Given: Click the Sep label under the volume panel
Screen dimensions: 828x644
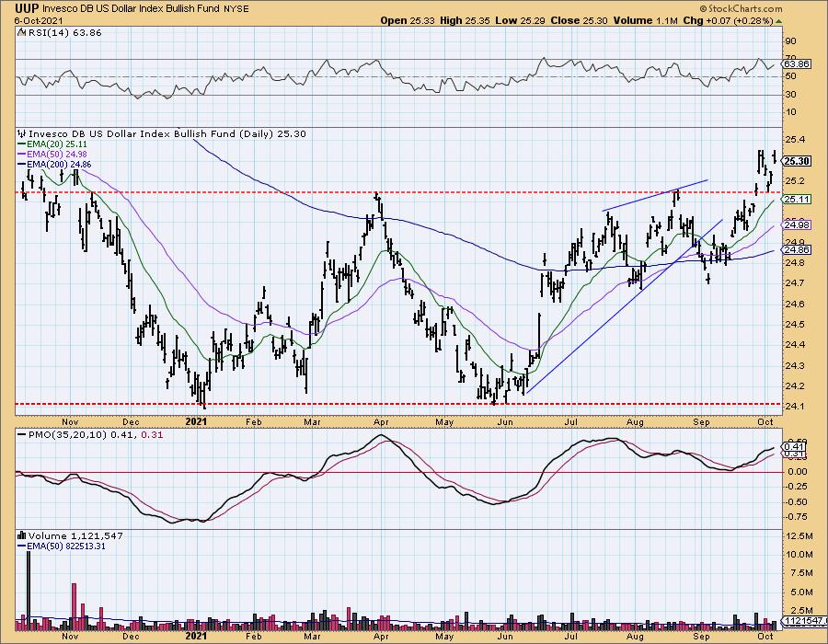Looking at the screenshot, I should coord(701,636).
